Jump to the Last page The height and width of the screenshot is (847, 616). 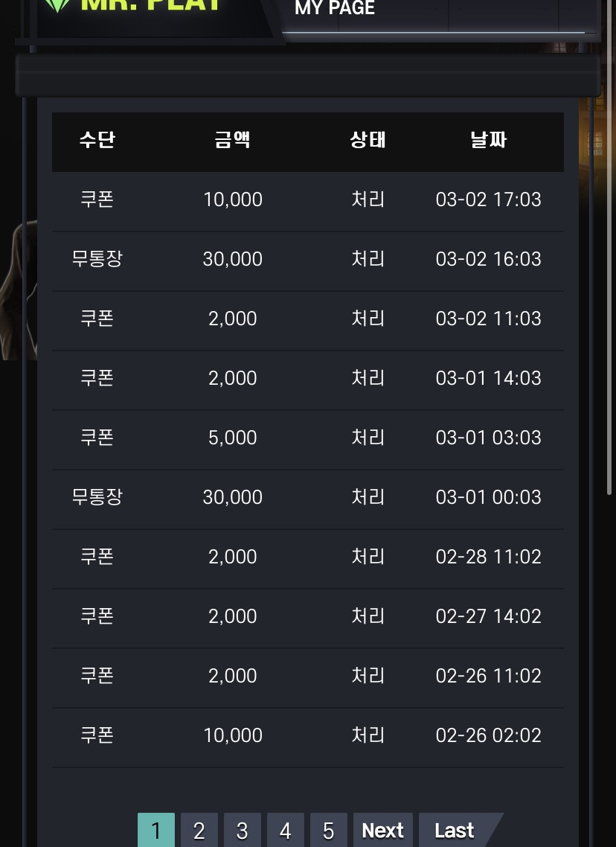pyautogui.click(x=455, y=830)
